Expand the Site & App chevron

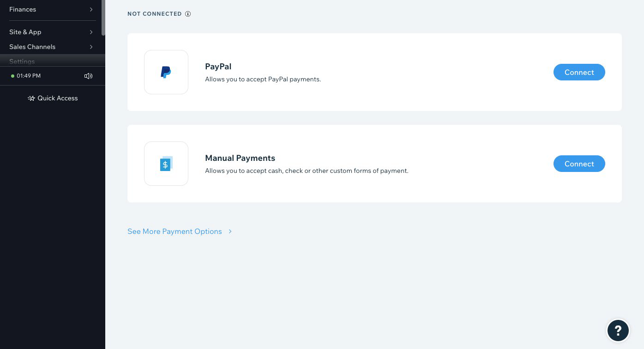point(91,32)
